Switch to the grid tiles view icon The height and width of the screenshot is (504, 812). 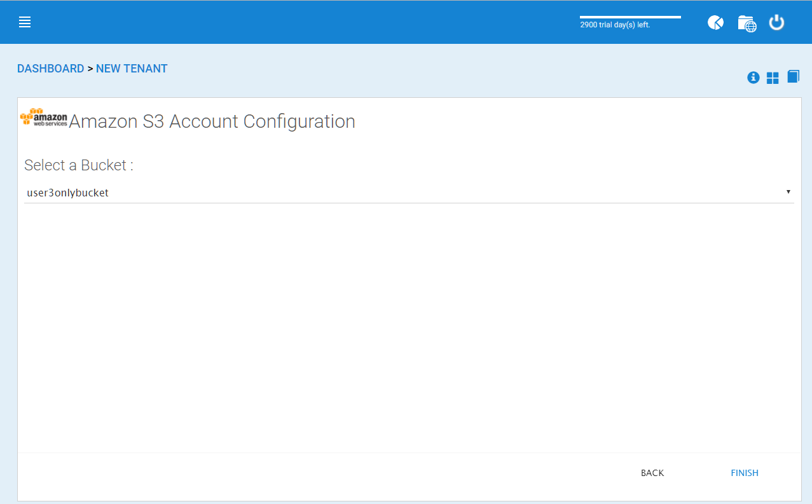[x=773, y=78]
